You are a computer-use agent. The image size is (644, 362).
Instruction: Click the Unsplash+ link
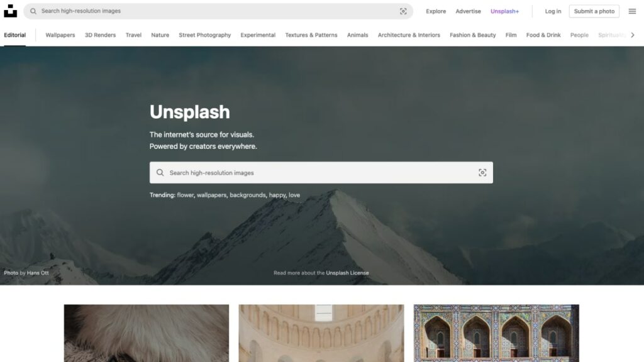pyautogui.click(x=505, y=11)
